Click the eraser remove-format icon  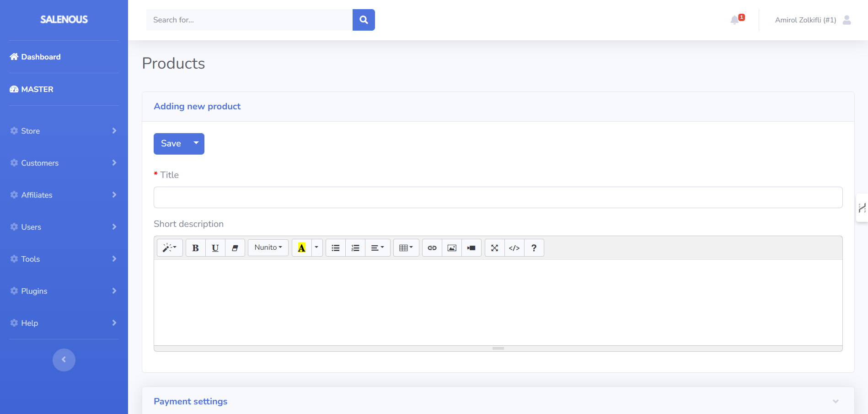click(x=235, y=248)
